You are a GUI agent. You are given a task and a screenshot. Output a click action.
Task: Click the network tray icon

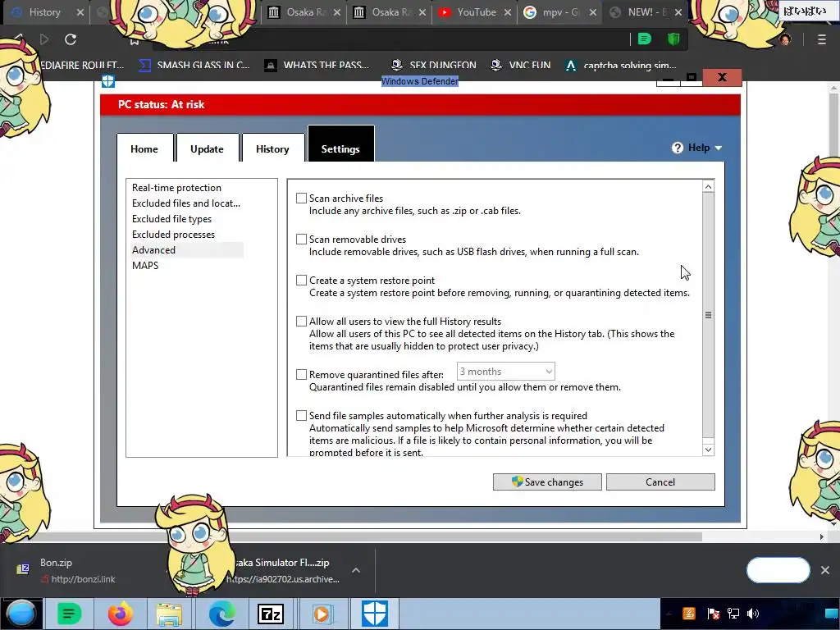tap(733, 614)
